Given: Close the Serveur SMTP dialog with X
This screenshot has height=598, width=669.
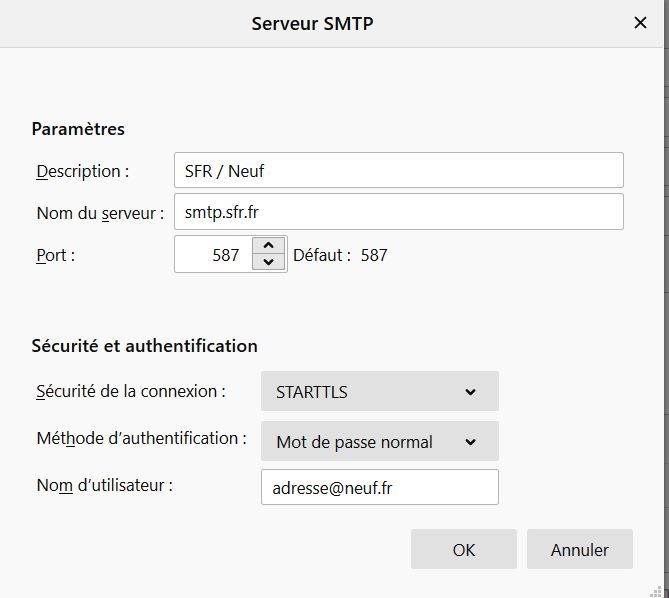Looking at the screenshot, I should coord(640,23).
